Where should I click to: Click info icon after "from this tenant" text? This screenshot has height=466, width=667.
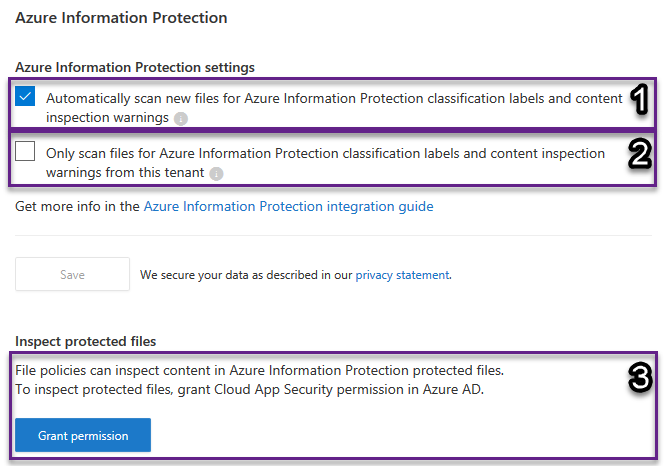pos(216,173)
